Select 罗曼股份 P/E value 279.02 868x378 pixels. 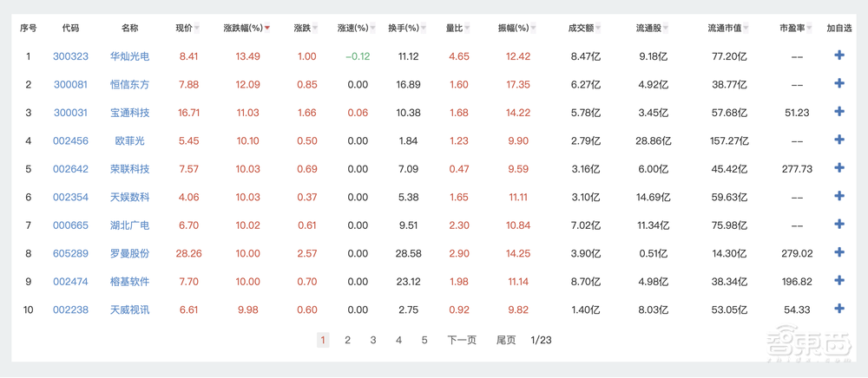pos(797,253)
